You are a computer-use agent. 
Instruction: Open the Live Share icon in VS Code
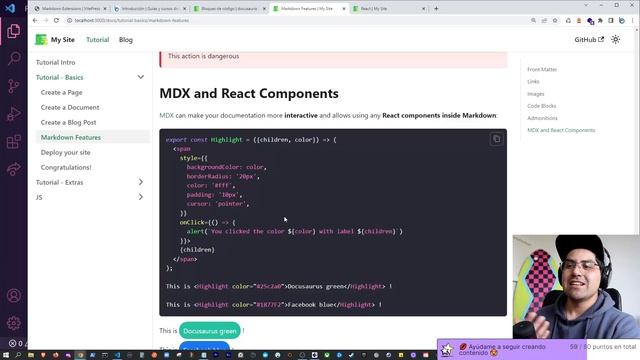click(13, 169)
